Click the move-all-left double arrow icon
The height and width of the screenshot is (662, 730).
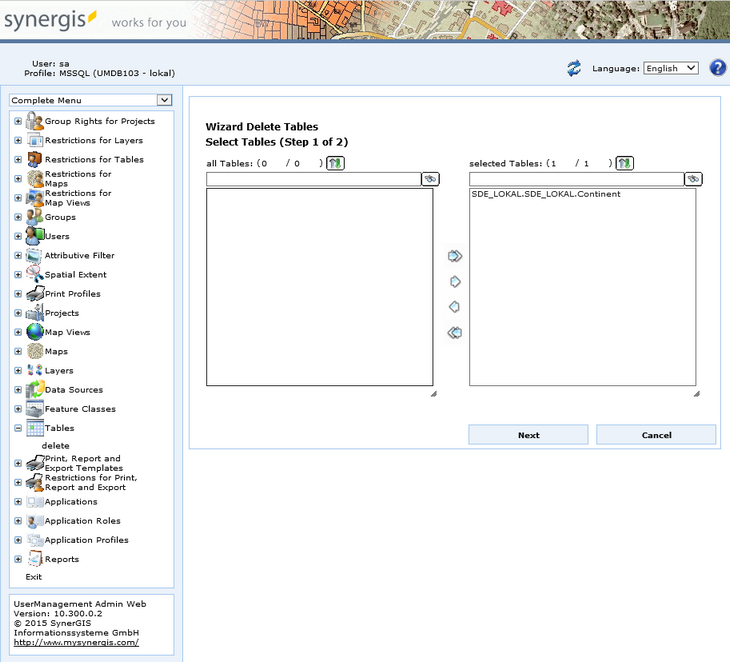pyautogui.click(x=455, y=333)
